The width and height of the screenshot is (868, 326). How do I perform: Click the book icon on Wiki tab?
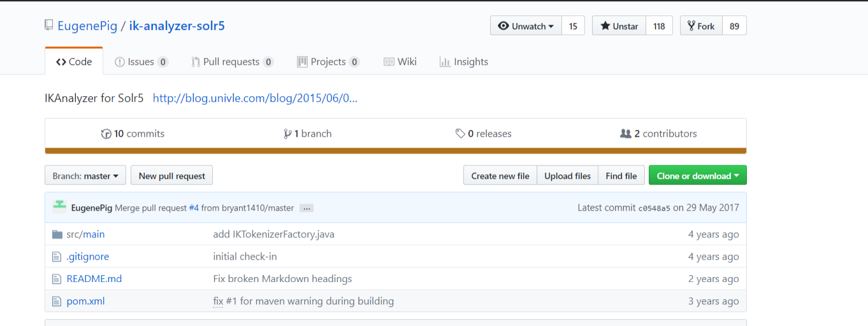[389, 62]
